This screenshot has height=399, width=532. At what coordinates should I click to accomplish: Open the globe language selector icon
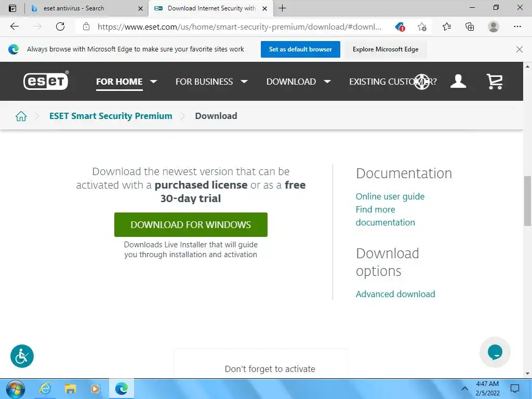coord(422,82)
